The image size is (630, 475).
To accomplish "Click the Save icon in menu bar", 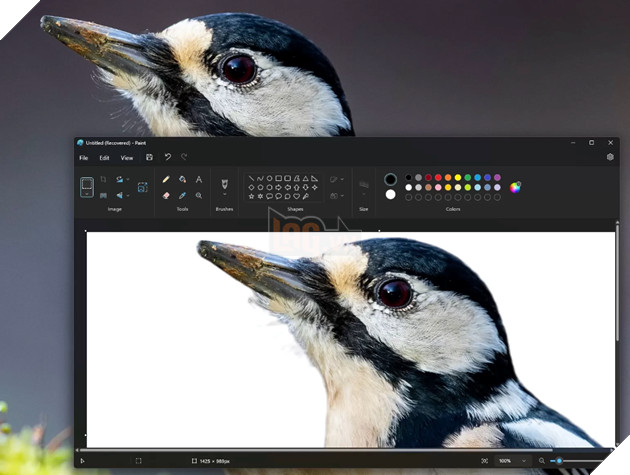I will 149,157.
